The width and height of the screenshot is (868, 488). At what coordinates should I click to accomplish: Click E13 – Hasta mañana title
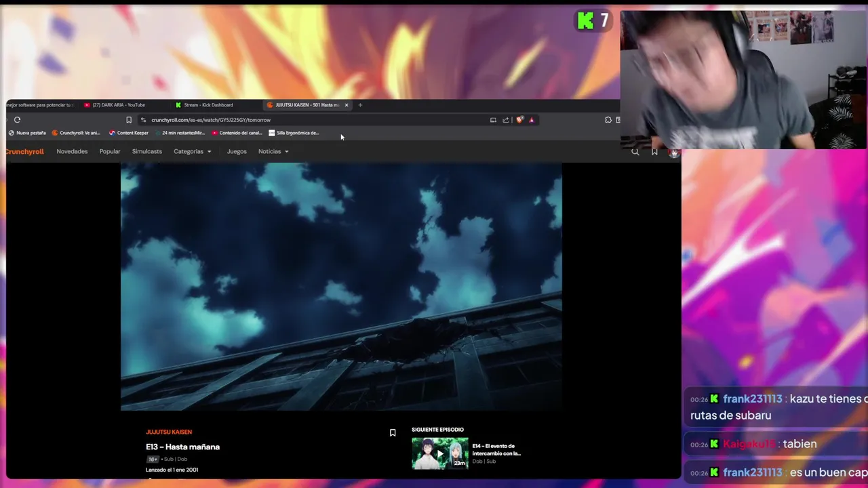click(x=182, y=447)
